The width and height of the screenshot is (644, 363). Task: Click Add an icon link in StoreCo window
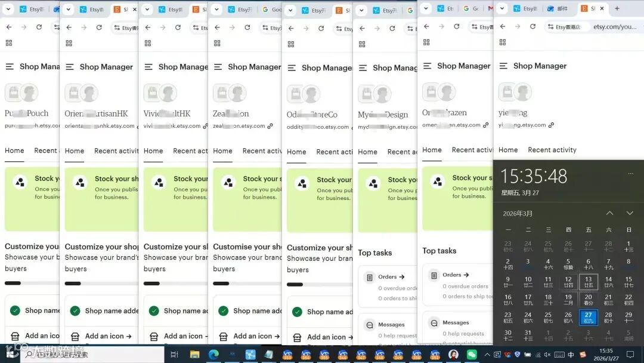(x=330, y=337)
